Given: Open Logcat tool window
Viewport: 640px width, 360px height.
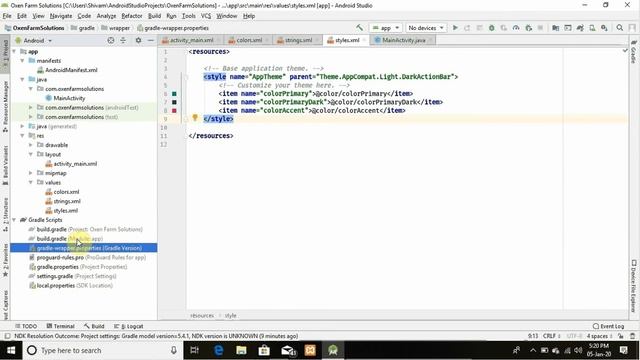Looking at the screenshot, I should (129, 326).
